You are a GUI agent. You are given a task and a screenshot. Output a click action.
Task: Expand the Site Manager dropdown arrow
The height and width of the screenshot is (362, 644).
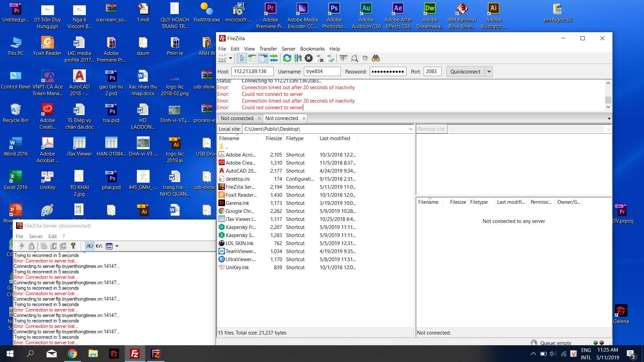pos(230,58)
